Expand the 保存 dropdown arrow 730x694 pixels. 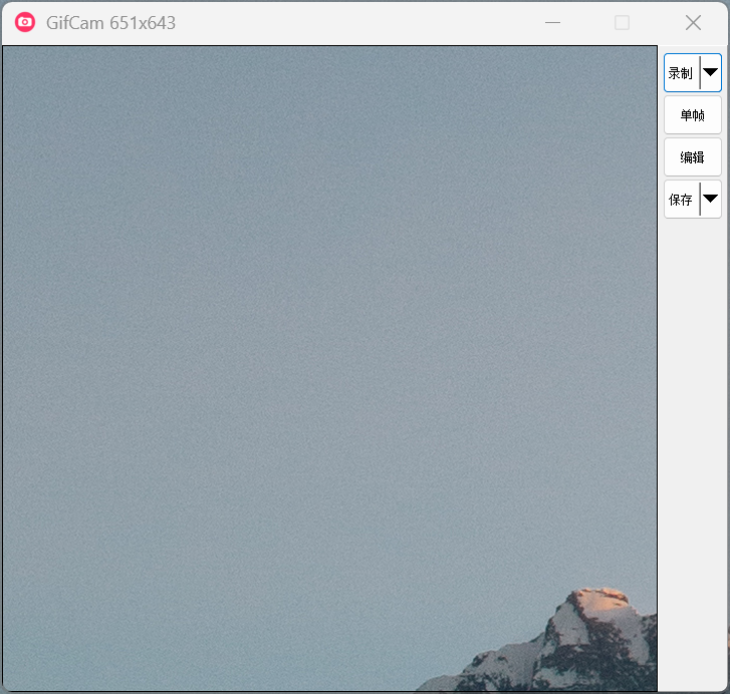[x=710, y=200]
